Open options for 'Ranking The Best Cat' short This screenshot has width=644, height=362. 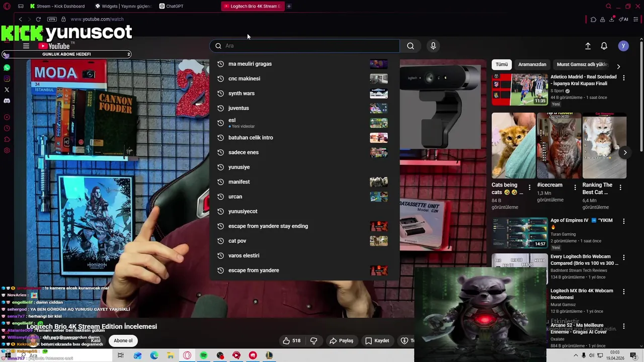(x=620, y=187)
